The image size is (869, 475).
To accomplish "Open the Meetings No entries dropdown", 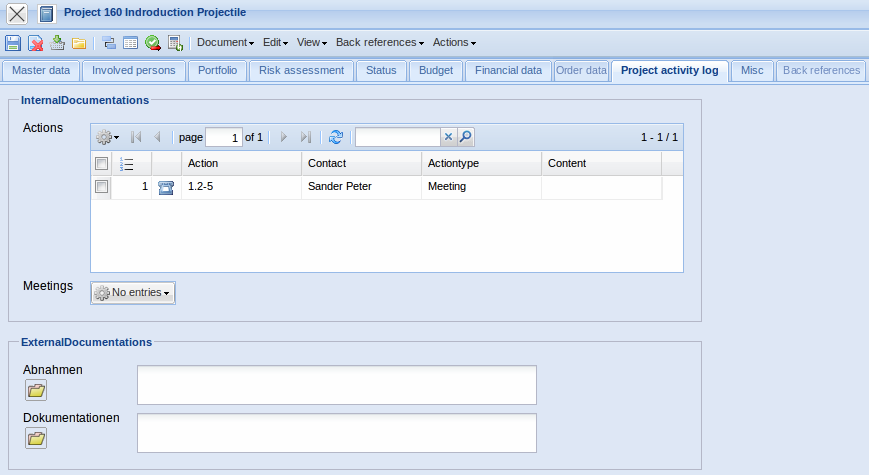I will [x=133, y=292].
